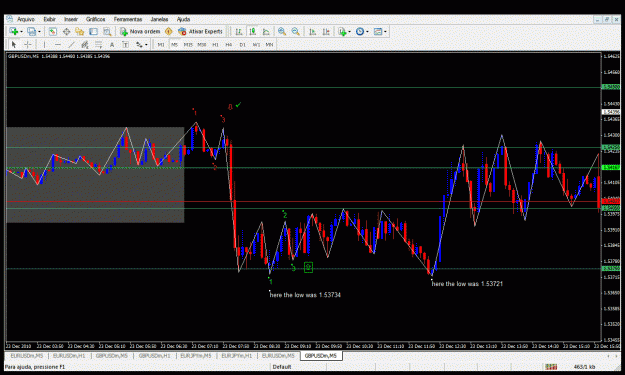Launch MetaEditor with the yellow diamond icon

pyautogui.click(x=169, y=31)
